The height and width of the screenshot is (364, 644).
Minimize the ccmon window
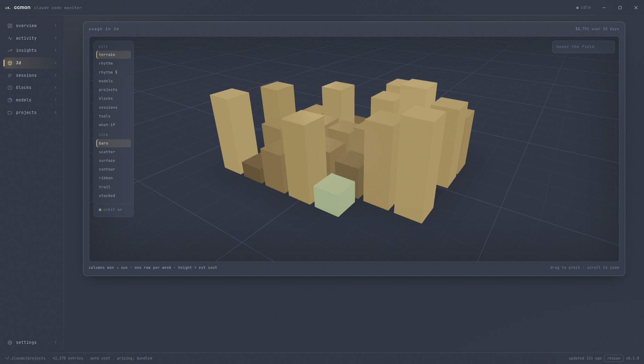coord(604,8)
